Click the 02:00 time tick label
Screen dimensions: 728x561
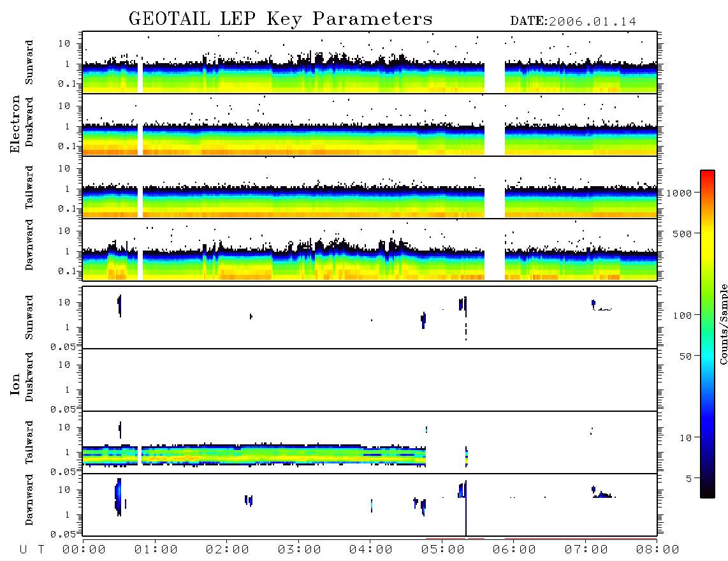click(x=228, y=550)
